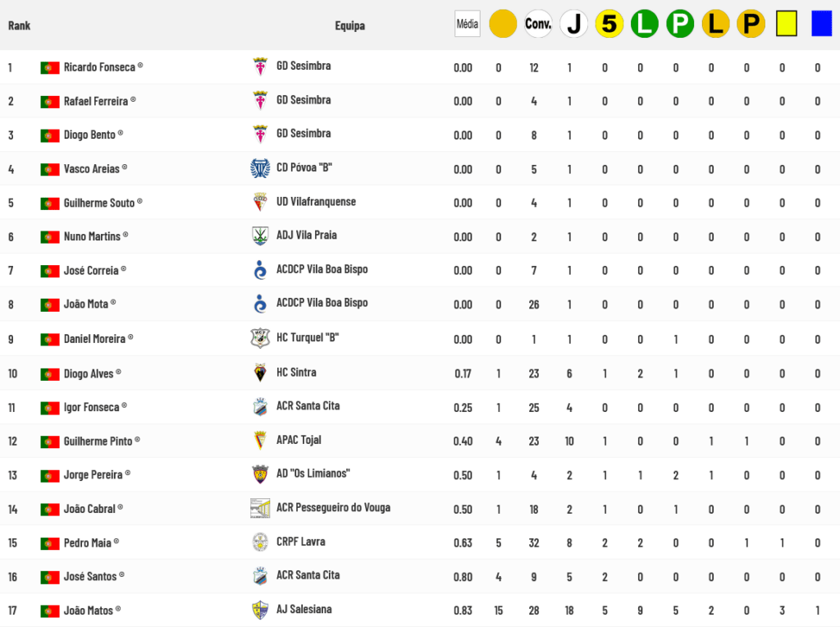Click the white J games column icon
Image resolution: width=840 pixels, height=627 pixels.
pyautogui.click(x=573, y=24)
